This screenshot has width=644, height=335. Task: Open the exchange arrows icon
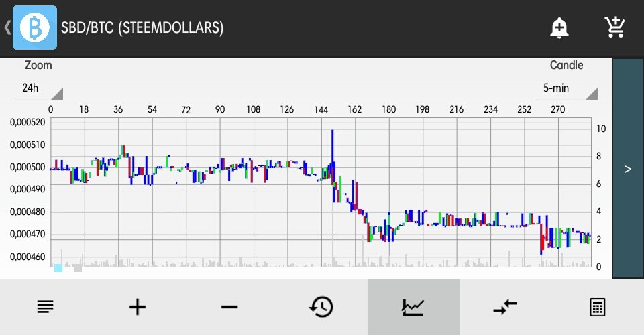pyautogui.click(x=505, y=307)
